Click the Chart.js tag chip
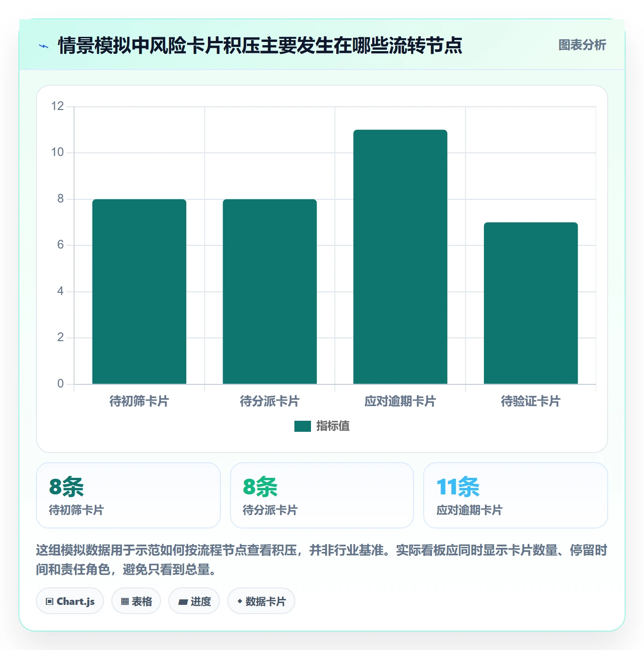Image resolution: width=644 pixels, height=650 pixels. point(70,601)
